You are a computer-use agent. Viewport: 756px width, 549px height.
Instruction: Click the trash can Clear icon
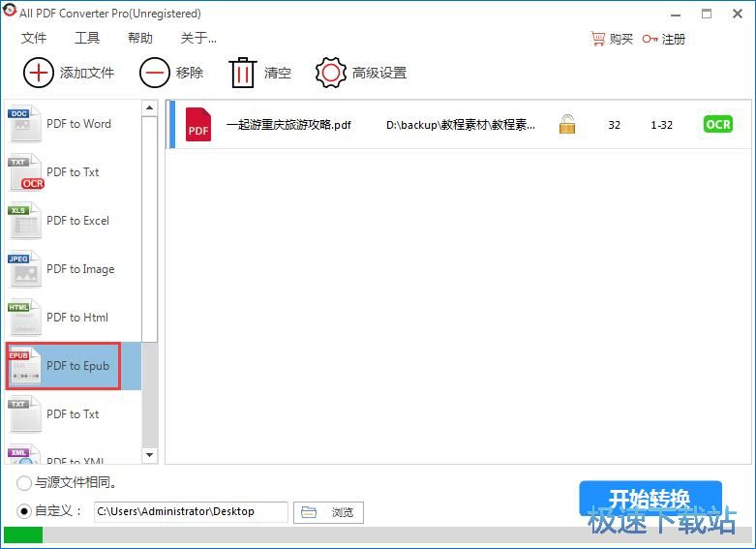[242, 73]
